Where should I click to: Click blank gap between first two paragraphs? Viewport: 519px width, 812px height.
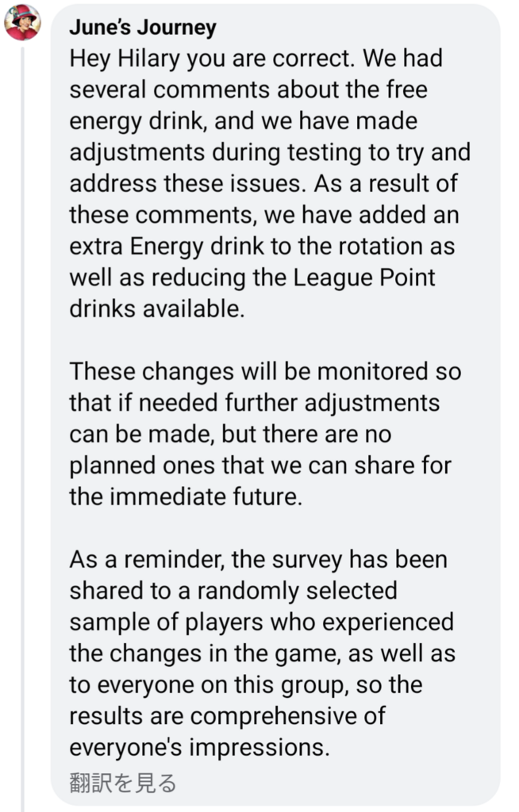[x=270, y=340]
